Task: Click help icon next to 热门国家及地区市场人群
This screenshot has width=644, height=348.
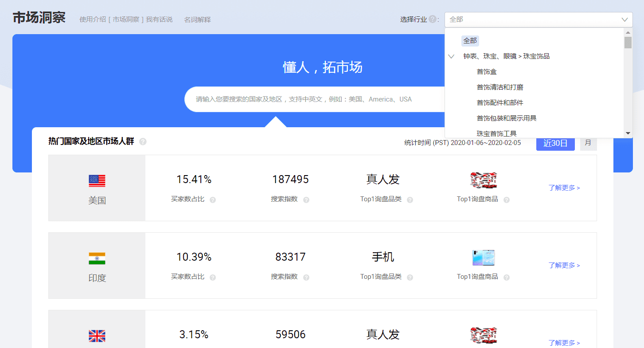Action: tap(143, 142)
